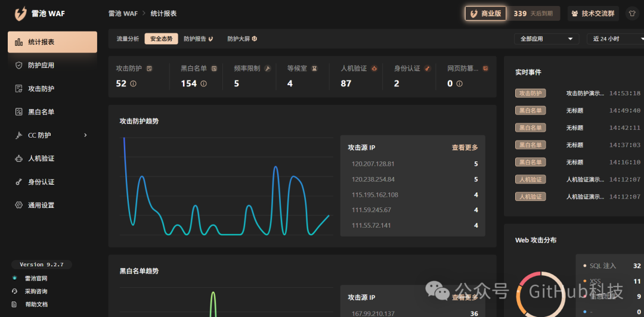The width and height of the screenshot is (644, 317).
Task: Select the 防护报告 tab
Action: (x=199, y=39)
